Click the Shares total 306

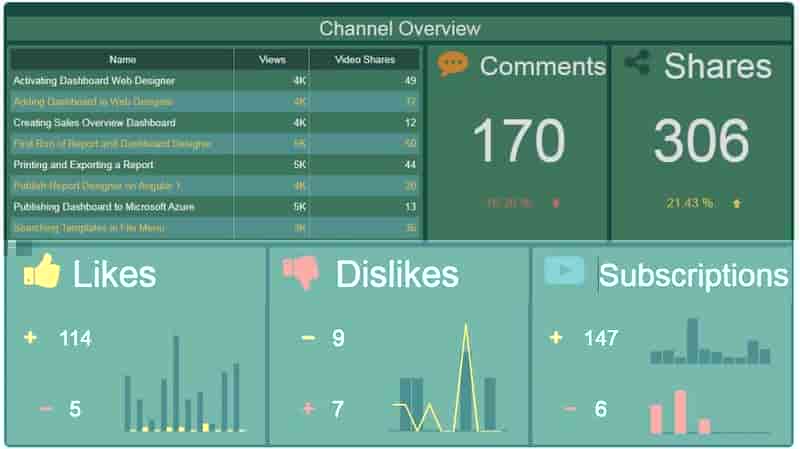point(702,140)
